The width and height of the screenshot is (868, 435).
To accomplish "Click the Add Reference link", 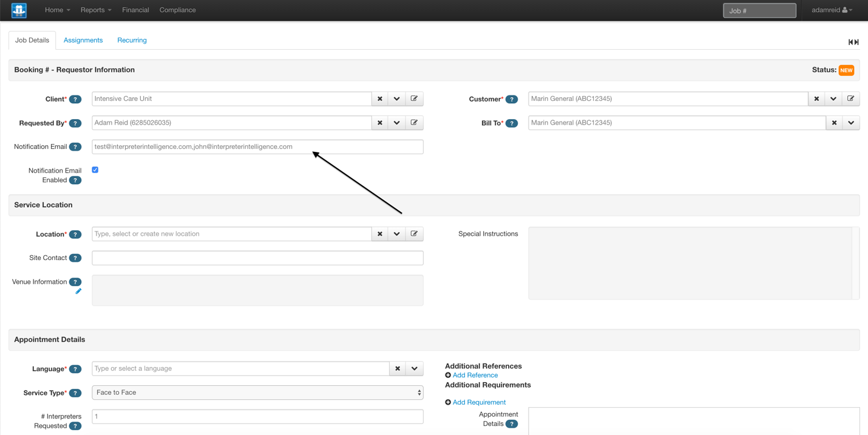I will (x=475, y=375).
